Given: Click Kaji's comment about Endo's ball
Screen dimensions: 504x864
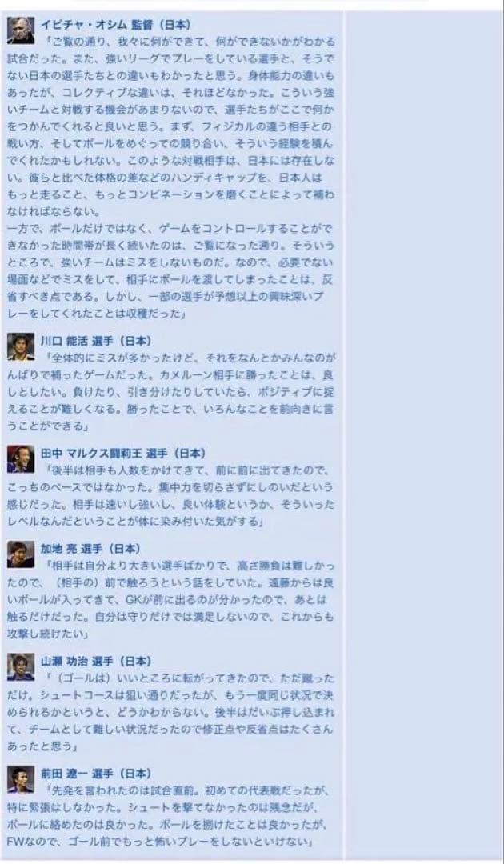Looking at the screenshot, I should [170, 599].
